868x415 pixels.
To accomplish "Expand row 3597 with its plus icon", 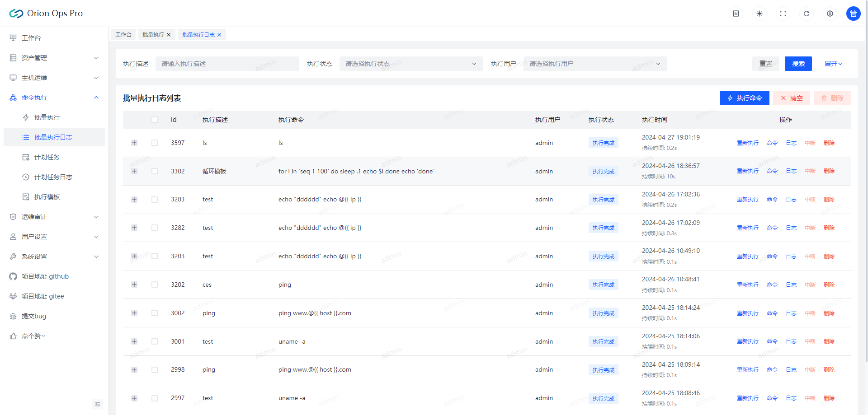I will (134, 143).
